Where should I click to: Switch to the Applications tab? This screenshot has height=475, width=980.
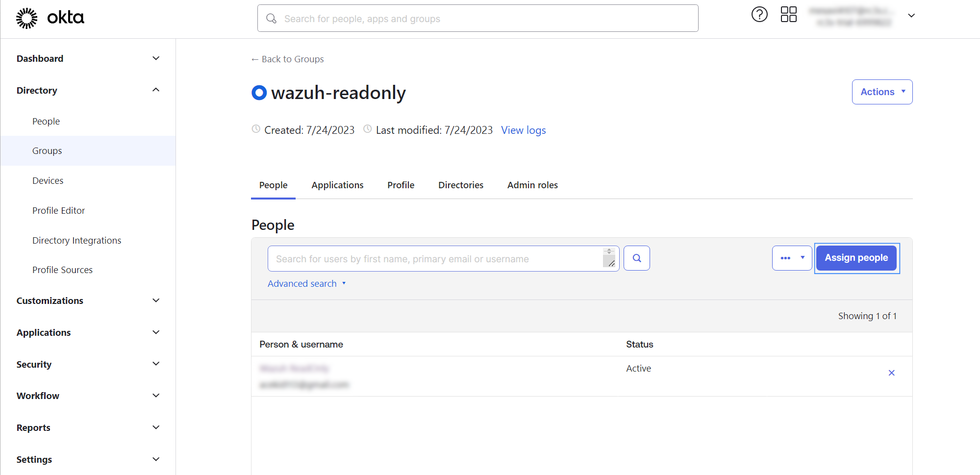(337, 185)
